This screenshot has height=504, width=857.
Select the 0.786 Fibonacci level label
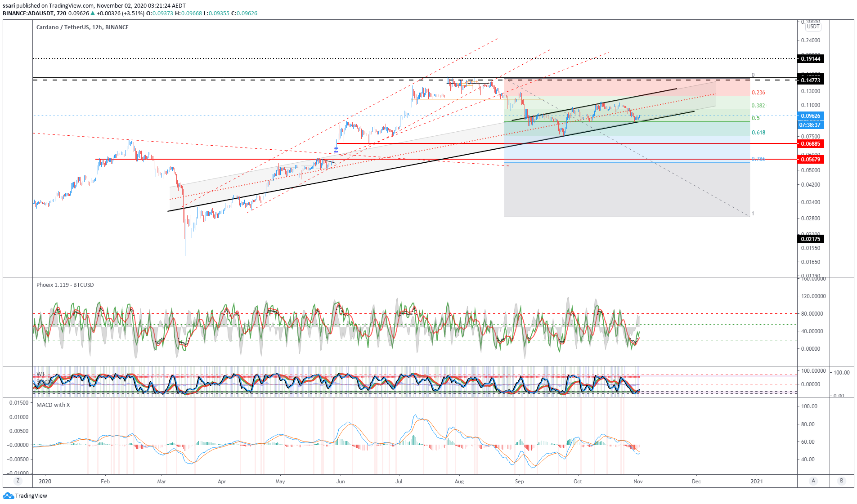point(758,159)
